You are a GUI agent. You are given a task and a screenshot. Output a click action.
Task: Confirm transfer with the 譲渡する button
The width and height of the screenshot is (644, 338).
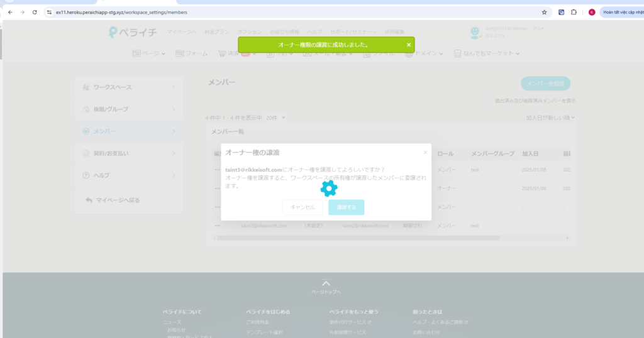[x=346, y=207]
